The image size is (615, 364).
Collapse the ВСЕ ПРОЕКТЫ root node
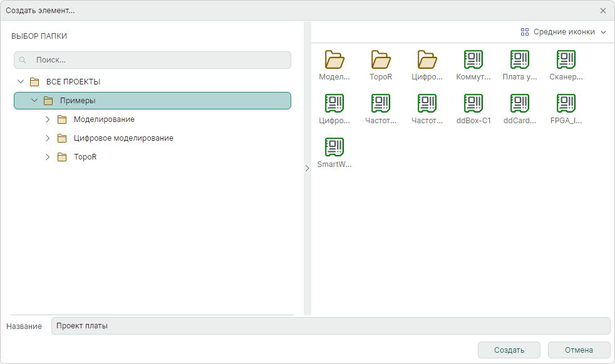point(21,82)
